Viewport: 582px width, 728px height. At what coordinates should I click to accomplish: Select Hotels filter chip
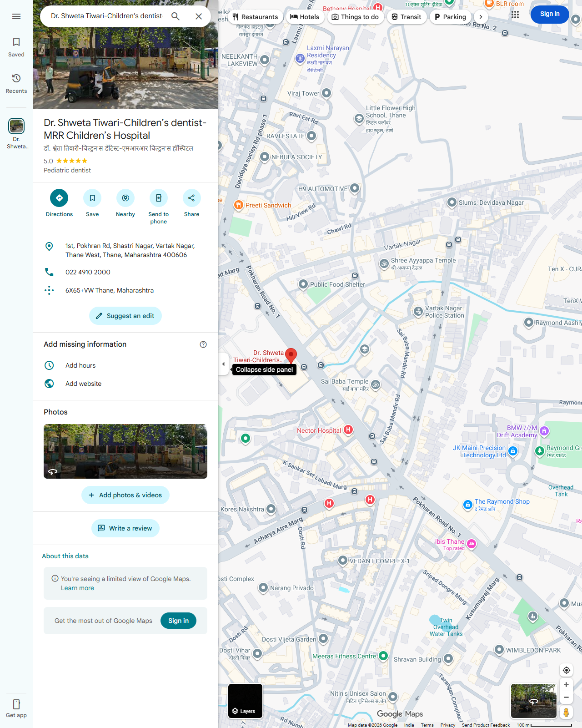point(305,17)
